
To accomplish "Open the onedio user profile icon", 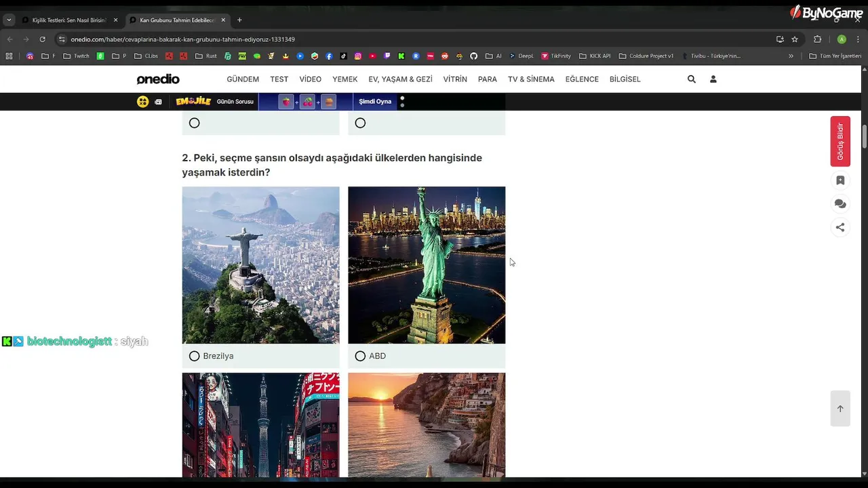I will click(x=713, y=79).
